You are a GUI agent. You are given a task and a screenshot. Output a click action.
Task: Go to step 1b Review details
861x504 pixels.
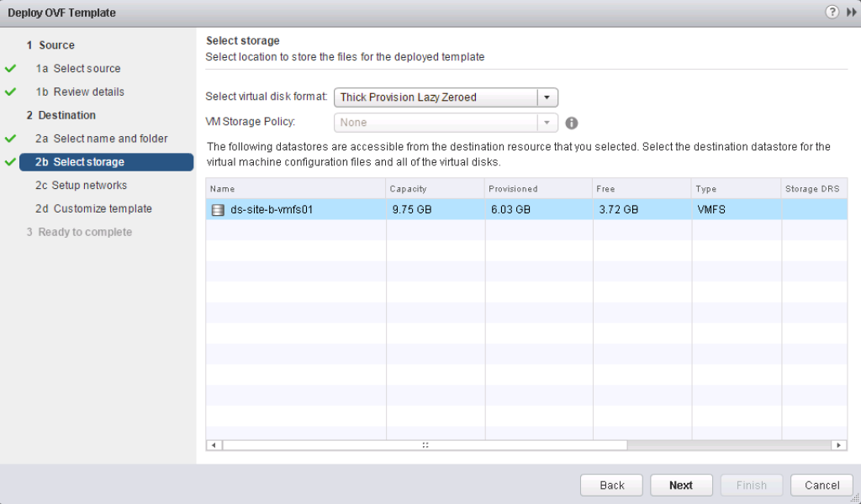[x=80, y=92]
